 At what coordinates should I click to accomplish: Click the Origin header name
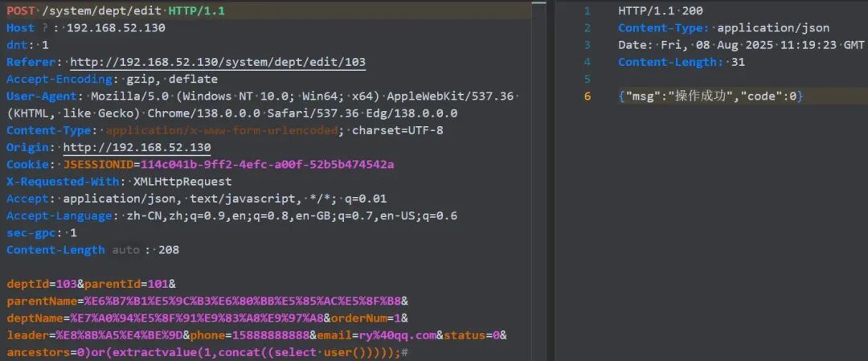[x=27, y=148]
